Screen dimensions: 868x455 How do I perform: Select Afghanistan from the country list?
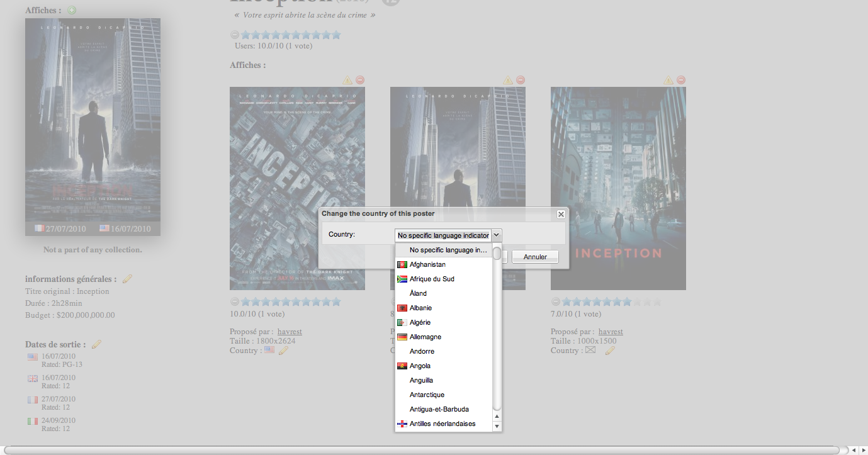[443, 264]
